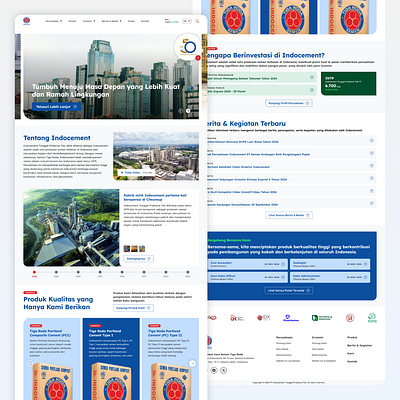Open arrow on Laporan Keuangan Konsolidasian row
This screenshot has width=400, height=400.
pos(371,203)
